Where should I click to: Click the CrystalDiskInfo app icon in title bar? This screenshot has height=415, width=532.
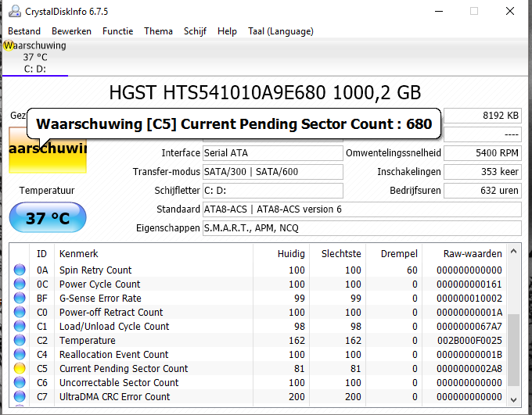coord(13,12)
